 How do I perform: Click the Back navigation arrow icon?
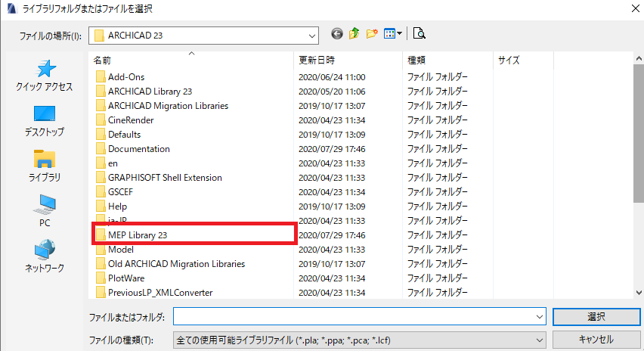click(x=337, y=34)
